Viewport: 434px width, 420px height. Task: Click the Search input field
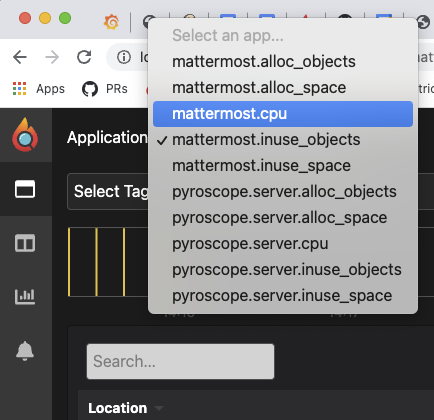click(180, 361)
